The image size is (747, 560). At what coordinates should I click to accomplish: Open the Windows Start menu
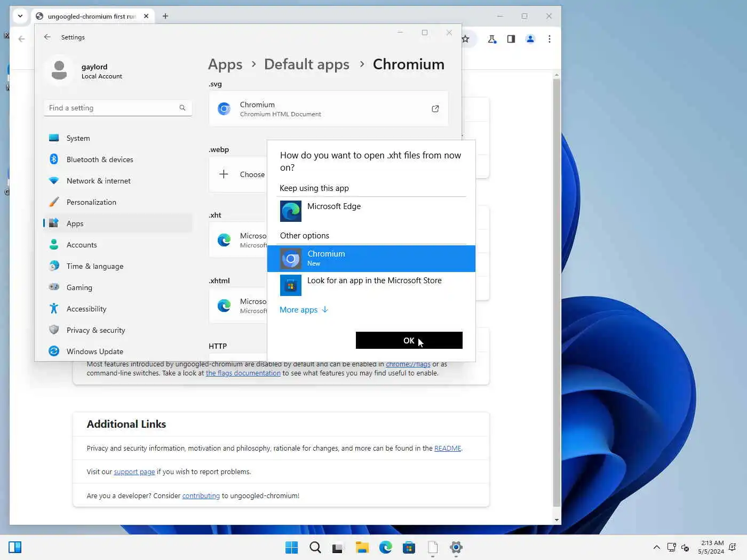(x=292, y=548)
